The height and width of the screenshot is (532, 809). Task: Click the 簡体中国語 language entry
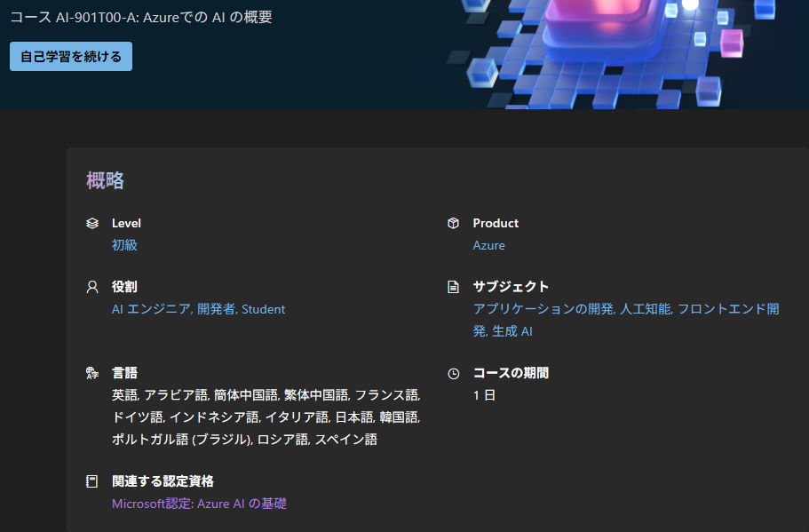click(x=246, y=394)
